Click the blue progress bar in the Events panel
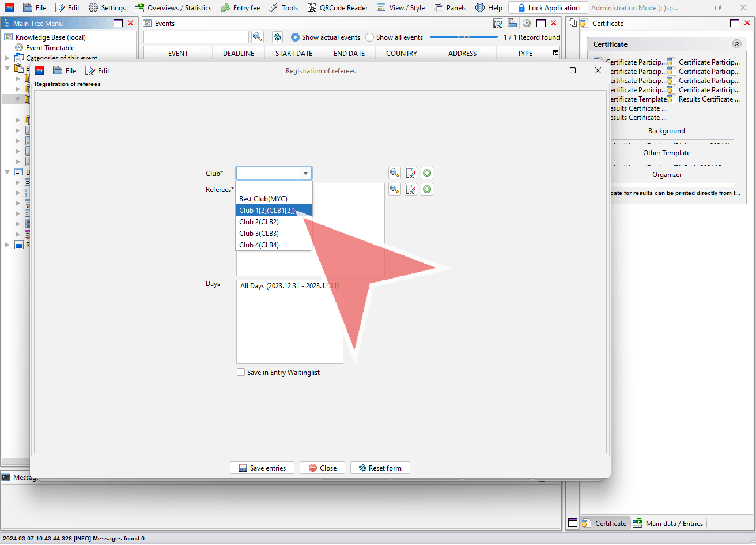The height and width of the screenshot is (545, 756). 463,37
